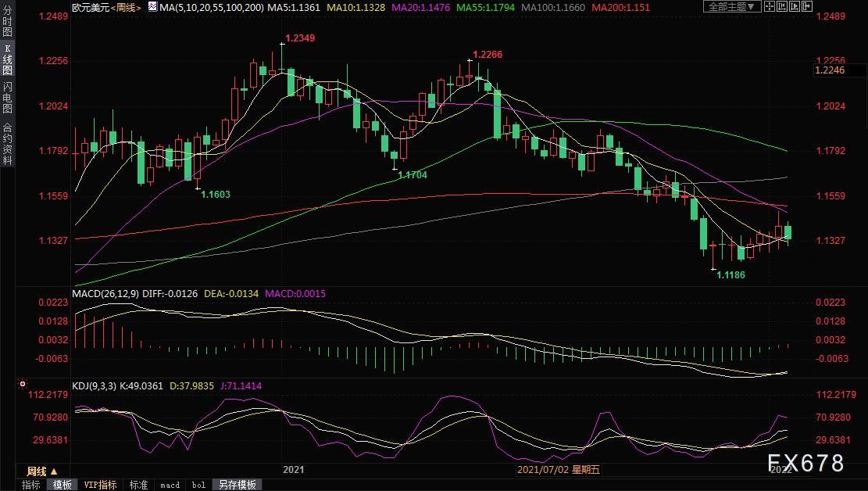
Task: Click the 1.1186 low price marker
Action: click(x=730, y=275)
